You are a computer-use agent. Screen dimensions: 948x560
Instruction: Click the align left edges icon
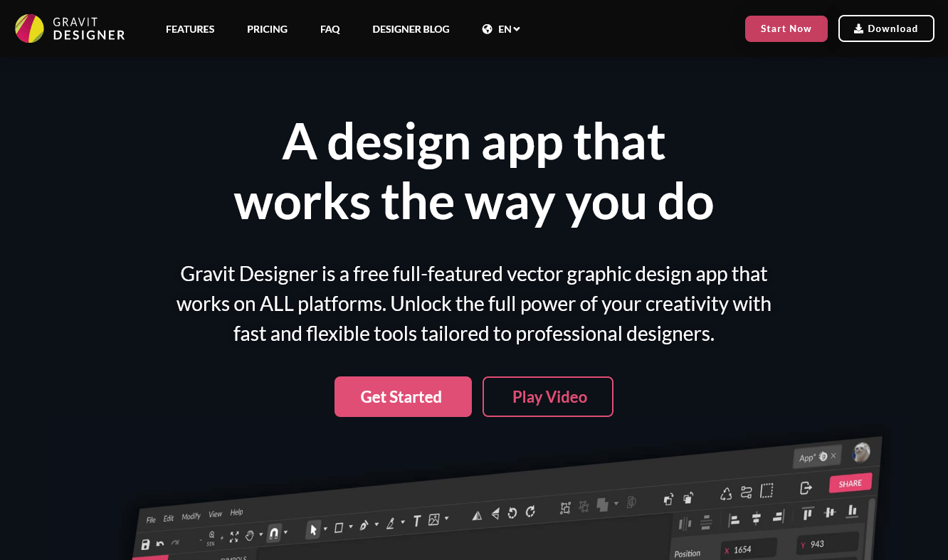tap(734, 519)
